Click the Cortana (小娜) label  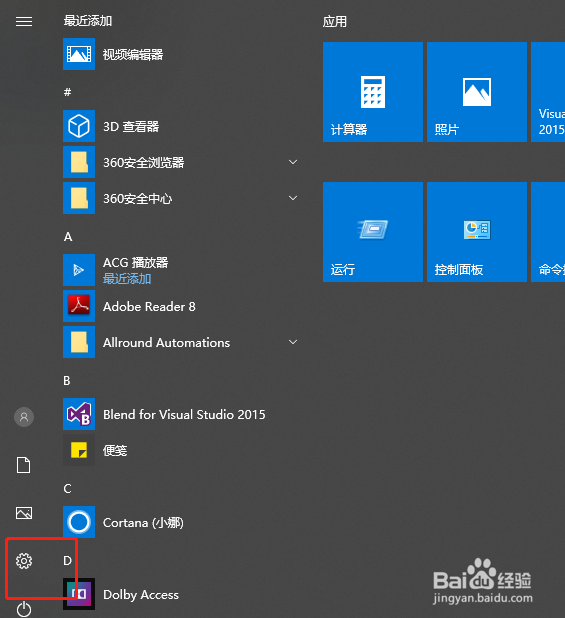(x=143, y=523)
